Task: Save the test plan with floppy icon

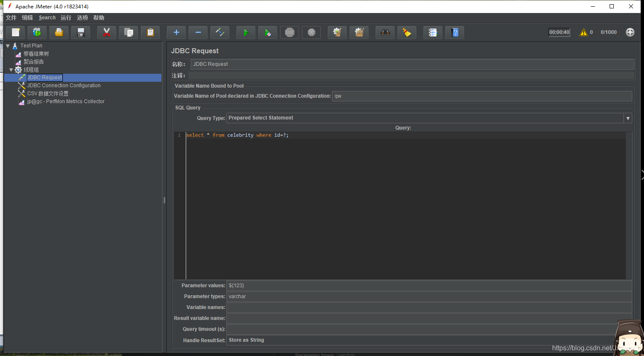Action: (x=81, y=32)
